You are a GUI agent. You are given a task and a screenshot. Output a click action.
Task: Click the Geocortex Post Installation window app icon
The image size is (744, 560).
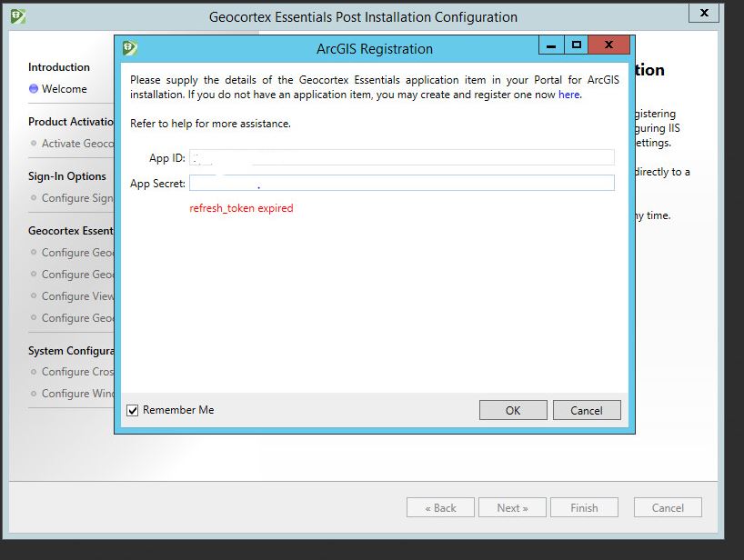(18, 16)
